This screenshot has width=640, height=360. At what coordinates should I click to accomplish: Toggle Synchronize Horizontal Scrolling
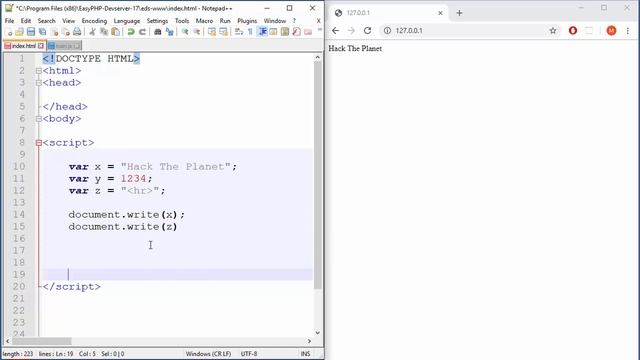[x=223, y=32]
